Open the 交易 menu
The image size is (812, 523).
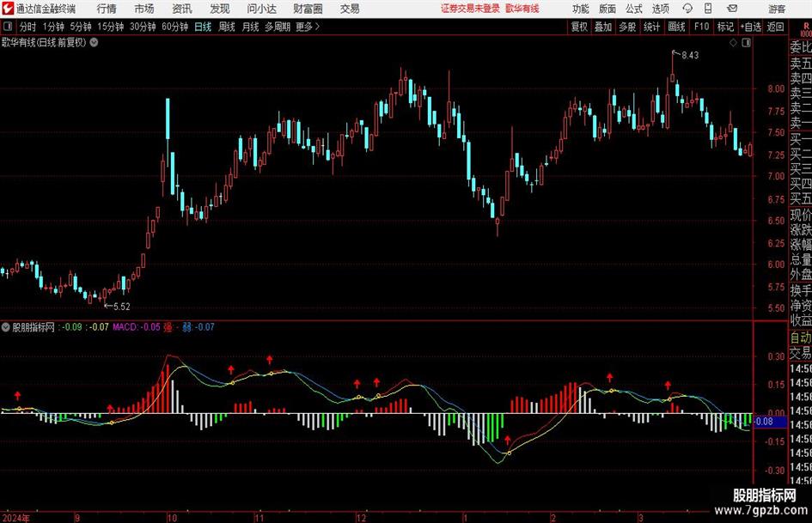tap(350, 9)
